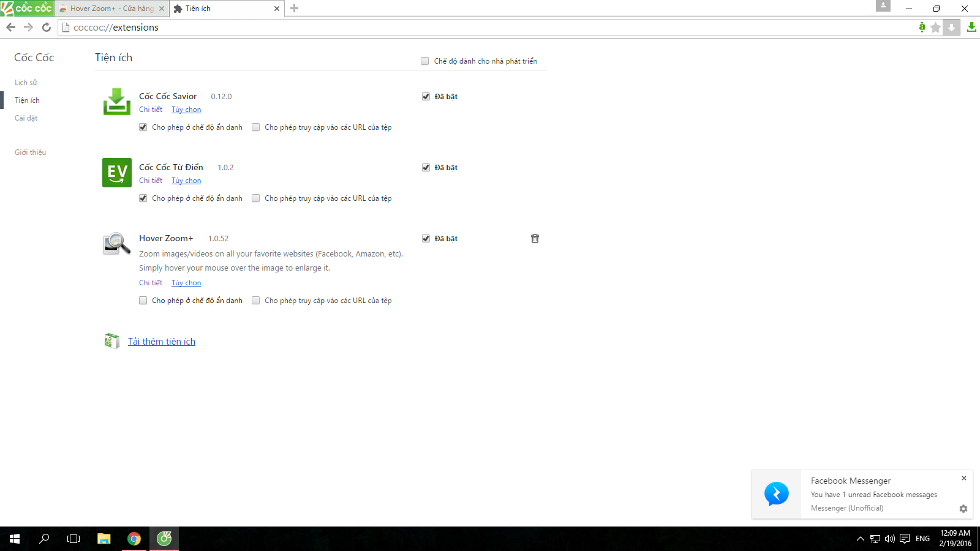
Task: Open Giới thiệu in the sidebar
Action: (30, 152)
